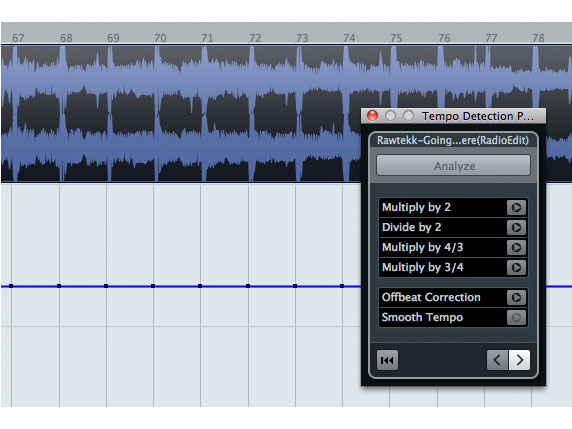Screen dimensions: 572x429
Task: Click bar 68 in the ruler
Action: tap(66, 38)
